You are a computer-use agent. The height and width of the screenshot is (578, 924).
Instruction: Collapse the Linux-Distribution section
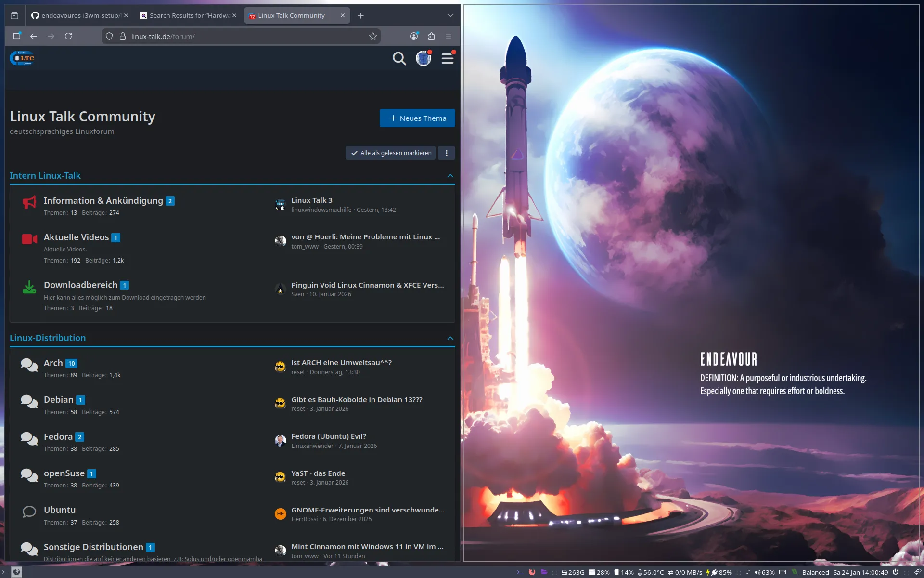click(450, 338)
